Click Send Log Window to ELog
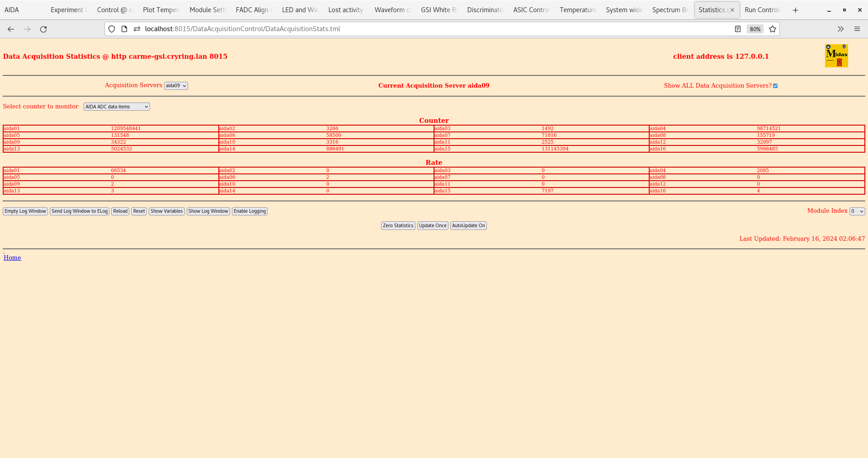 80,211
